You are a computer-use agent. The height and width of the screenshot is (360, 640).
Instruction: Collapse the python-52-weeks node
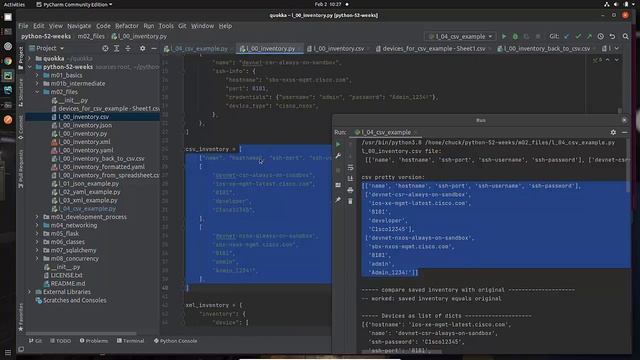(29, 67)
